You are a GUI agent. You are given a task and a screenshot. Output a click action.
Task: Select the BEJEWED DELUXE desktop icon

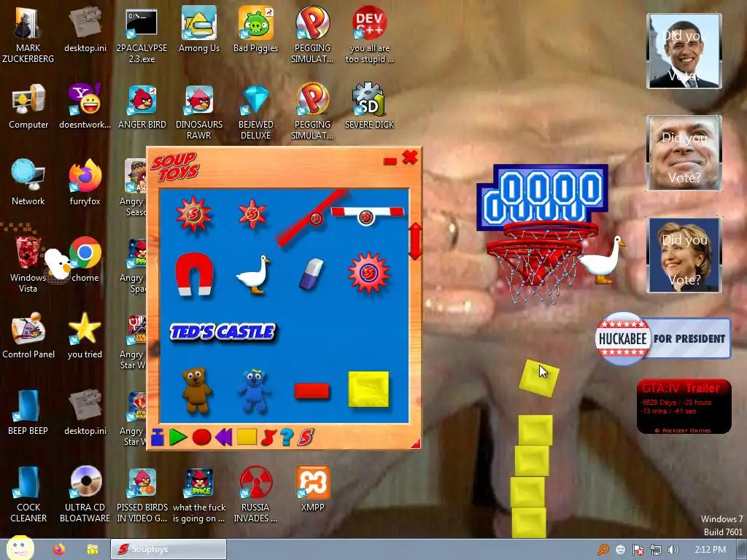point(256,112)
